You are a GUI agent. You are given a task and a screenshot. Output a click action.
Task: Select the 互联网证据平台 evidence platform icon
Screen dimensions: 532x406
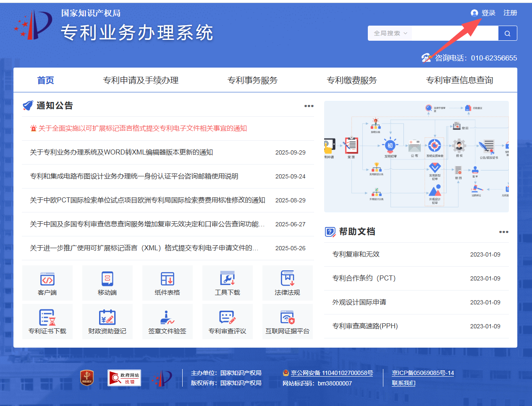pyautogui.click(x=288, y=321)
